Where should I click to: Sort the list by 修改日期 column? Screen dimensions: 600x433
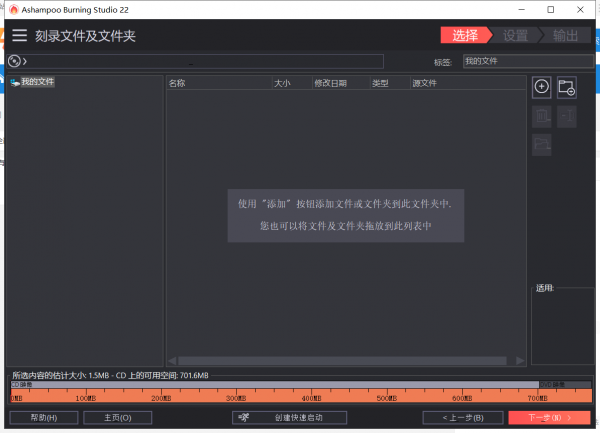(x=329, y=83)
